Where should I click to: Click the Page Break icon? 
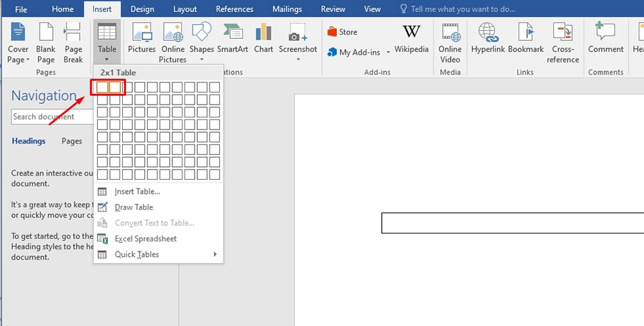pos(73,32)
